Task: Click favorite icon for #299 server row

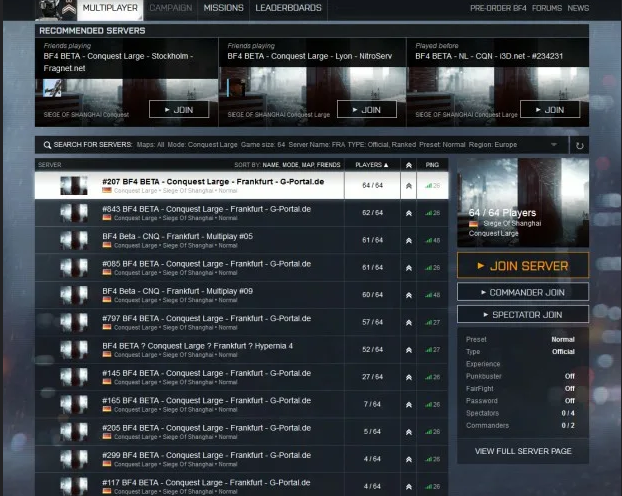Action: click(409, 459)
